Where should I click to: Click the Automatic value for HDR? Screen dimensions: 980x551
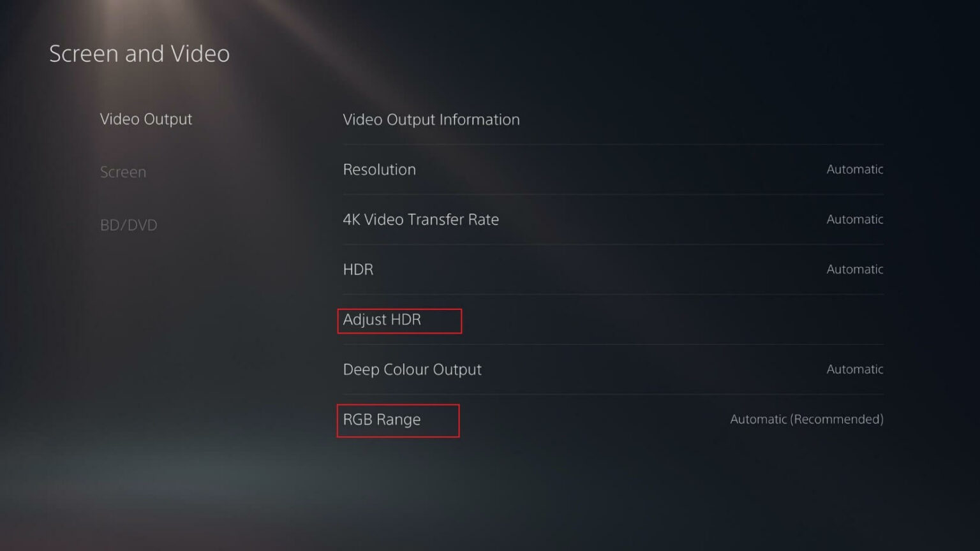854,269
